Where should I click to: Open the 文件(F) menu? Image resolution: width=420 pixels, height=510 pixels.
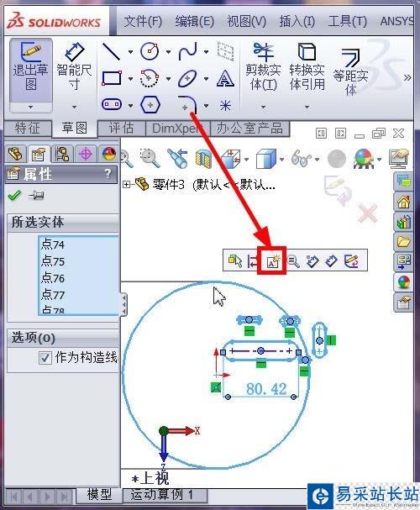pyautogui.click(x=143, y=22)
